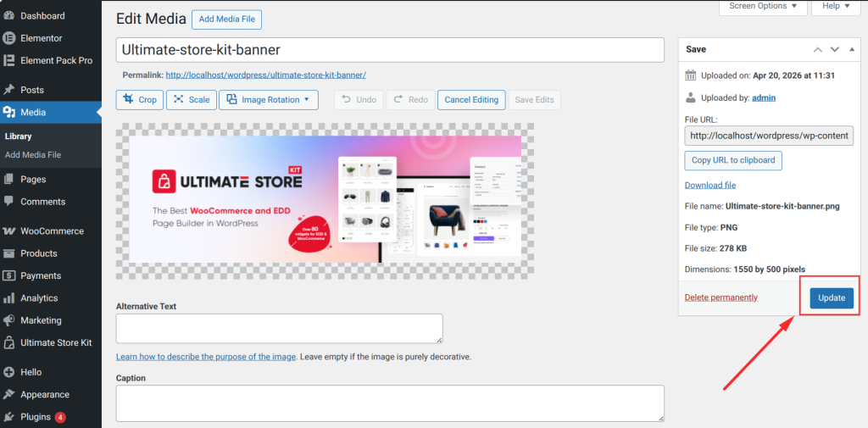Collapse the Save panel toggle triangle

click(x=851, y=49)
